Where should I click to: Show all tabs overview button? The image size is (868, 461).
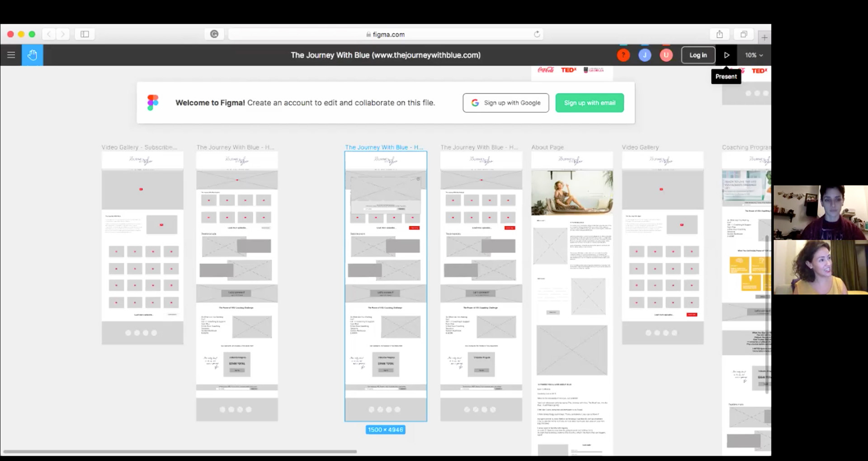(744, 34)
